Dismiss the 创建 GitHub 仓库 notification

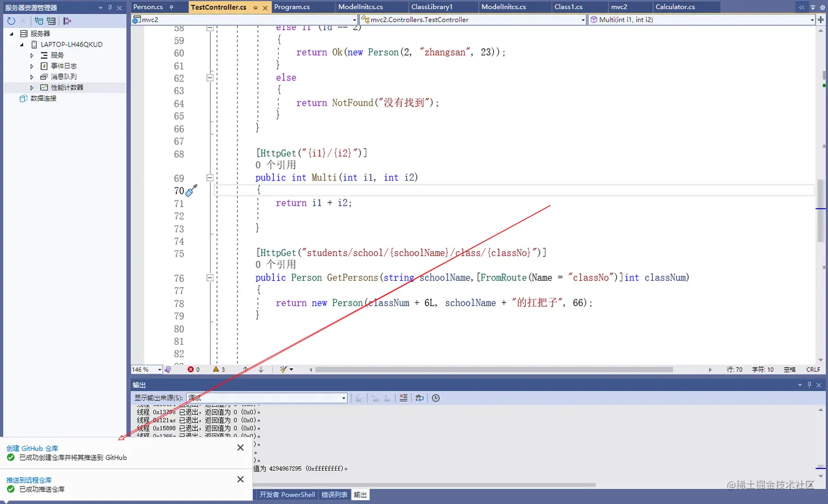(240, 448)
